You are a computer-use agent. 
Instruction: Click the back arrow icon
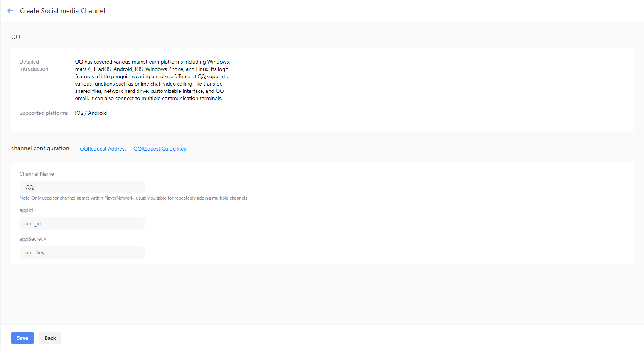[x=10, y=11]
